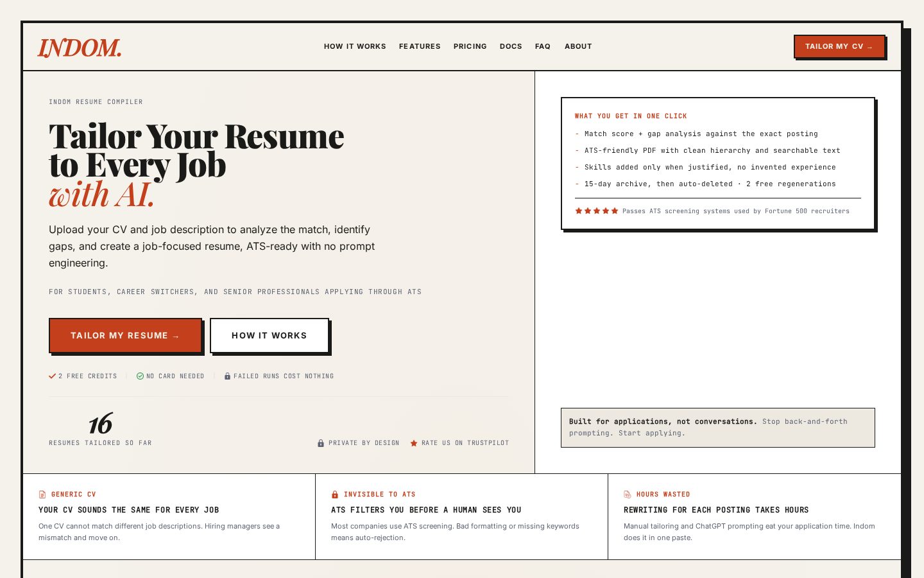This screenshot has height=578, width=924.
Task: Click the ATS-friendly PDF bullet line
Action: tap(712, 150)
